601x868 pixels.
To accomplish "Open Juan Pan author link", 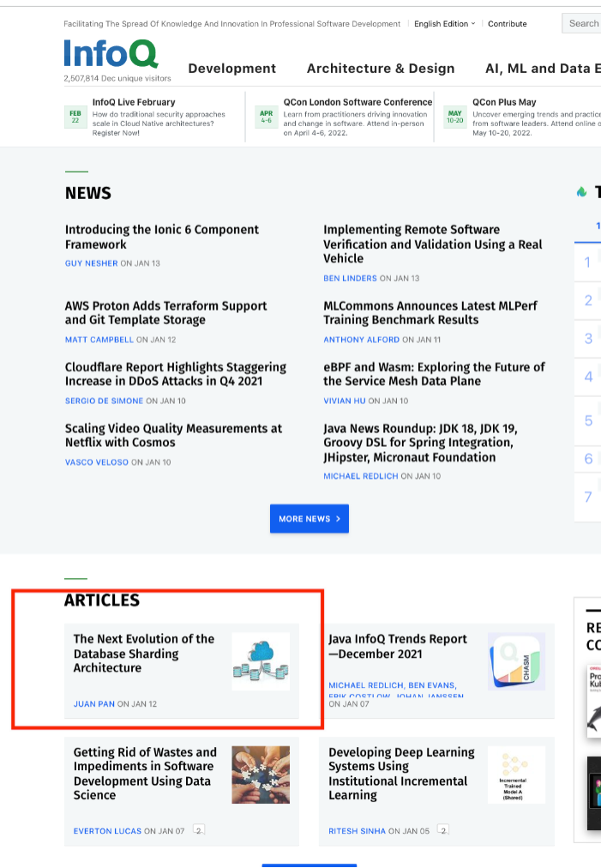I will click(94, 704).
